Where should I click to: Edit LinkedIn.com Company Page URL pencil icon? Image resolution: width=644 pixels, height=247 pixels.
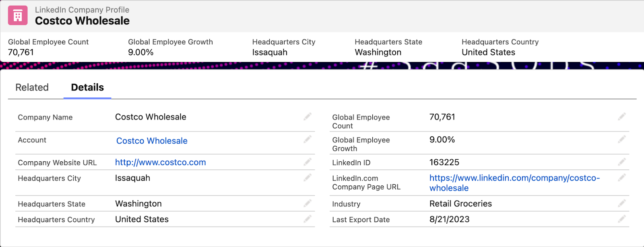(622, 177)
